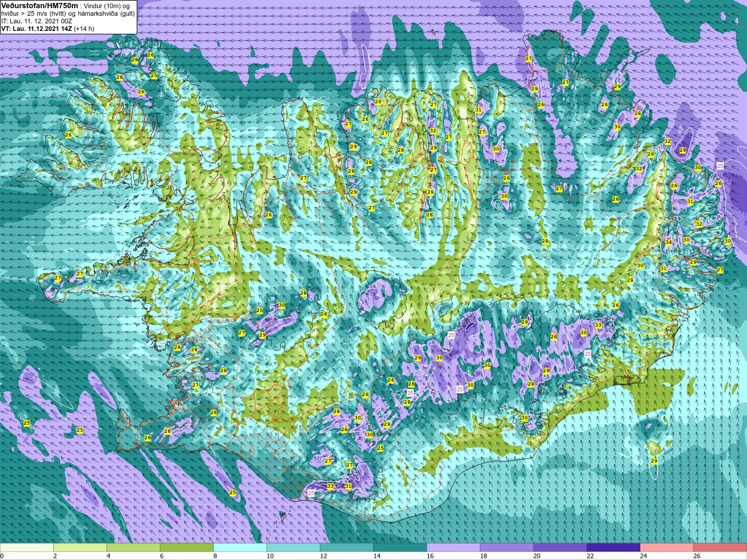Select the 14–16 m/s dark teal legend swatch
The width and height of the screenshot is (747, 560).
coord(400,548)
